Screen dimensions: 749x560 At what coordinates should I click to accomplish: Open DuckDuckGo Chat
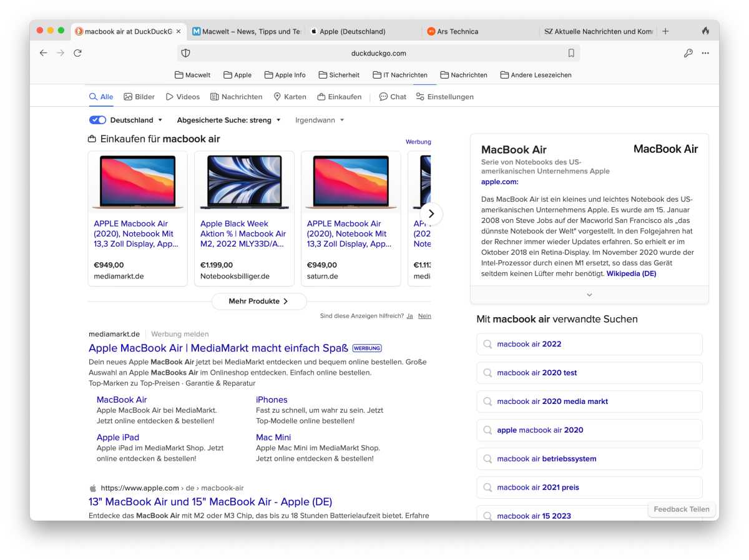[x=393, y=97]
